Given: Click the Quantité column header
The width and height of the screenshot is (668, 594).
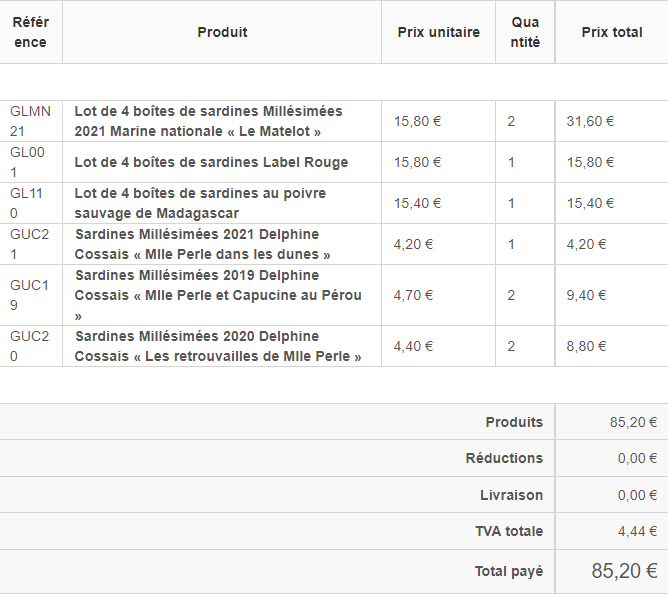Looking at the screenshot, I should 525,32.
